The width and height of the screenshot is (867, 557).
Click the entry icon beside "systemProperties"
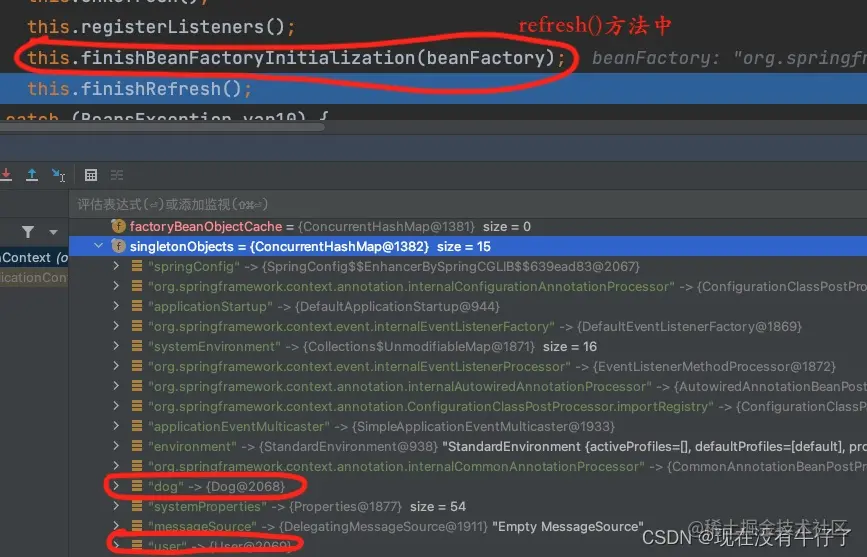point(137,506)
